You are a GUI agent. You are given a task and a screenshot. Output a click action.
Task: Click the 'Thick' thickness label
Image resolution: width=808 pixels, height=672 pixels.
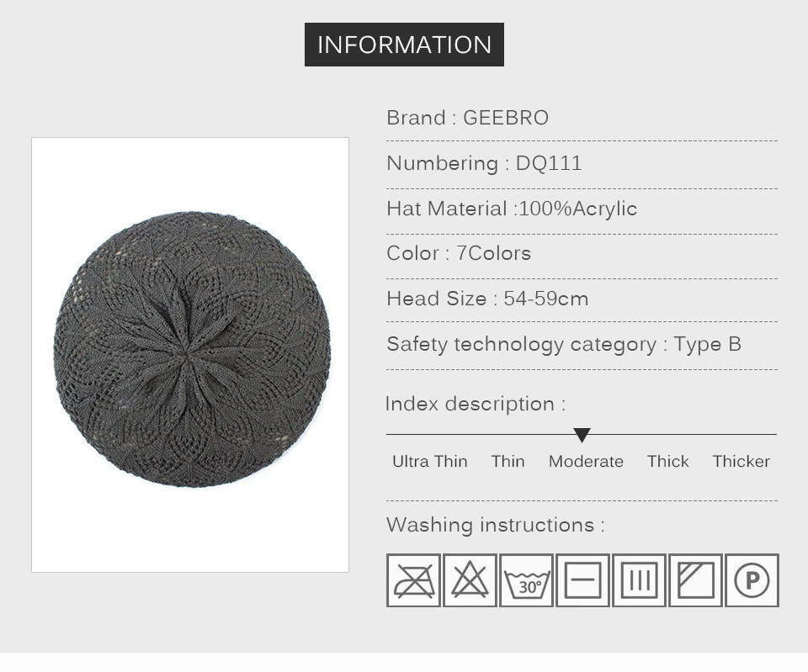coord(667,462)
